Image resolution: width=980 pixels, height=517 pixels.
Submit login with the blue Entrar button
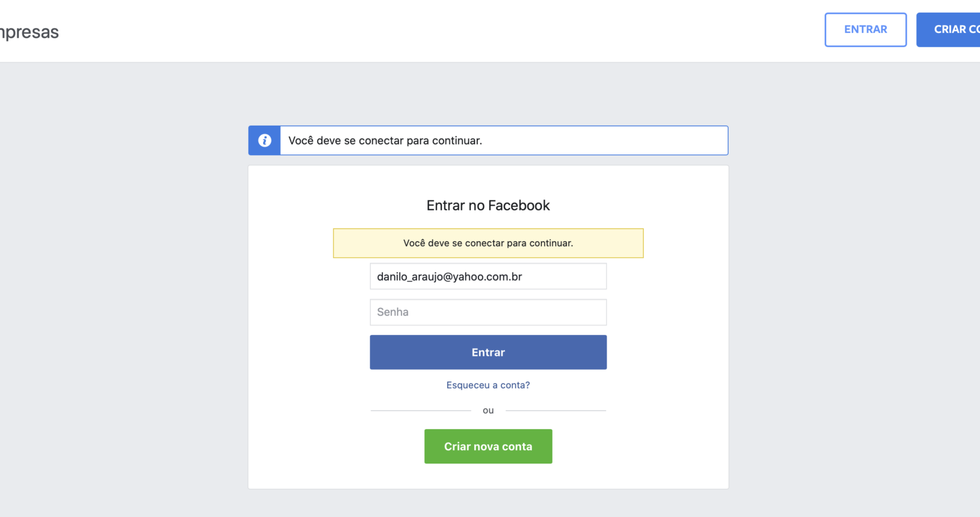click(488, 352)
